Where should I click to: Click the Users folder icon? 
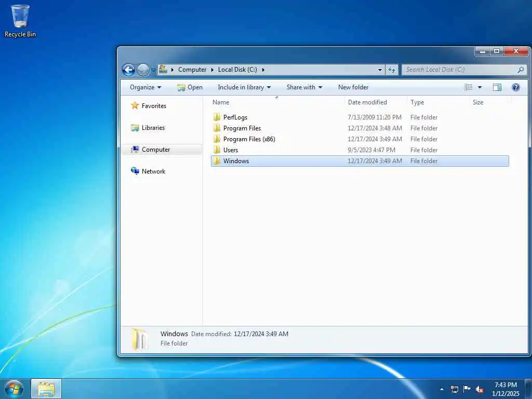pos(217,150)
